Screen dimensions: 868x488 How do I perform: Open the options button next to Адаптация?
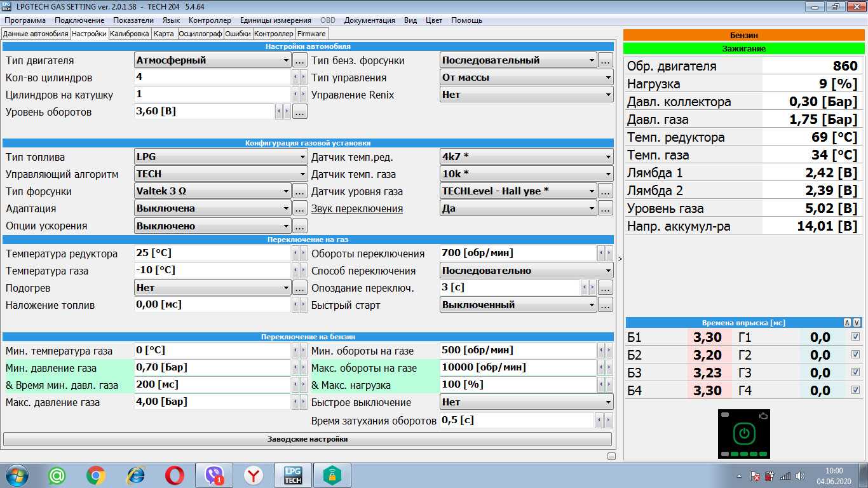pos(300,208)
